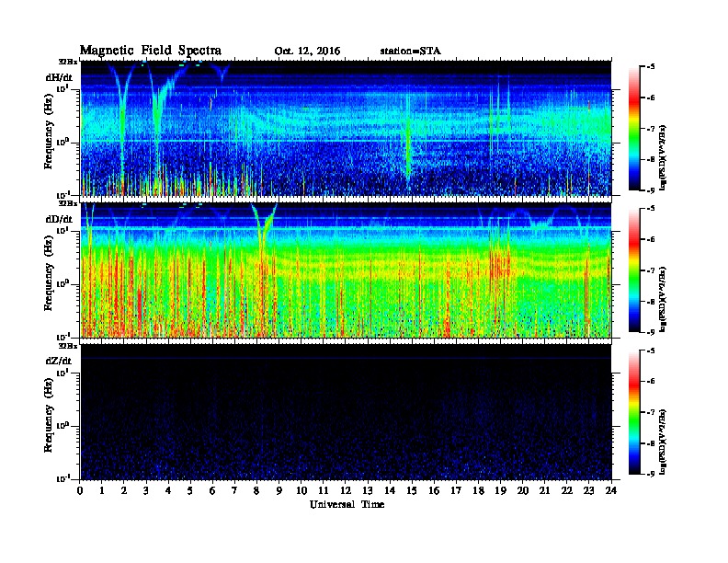The width and height of the screenshot is (728, 563).
Task: Click the "station=STA" label
Action: tap(410, 51)
